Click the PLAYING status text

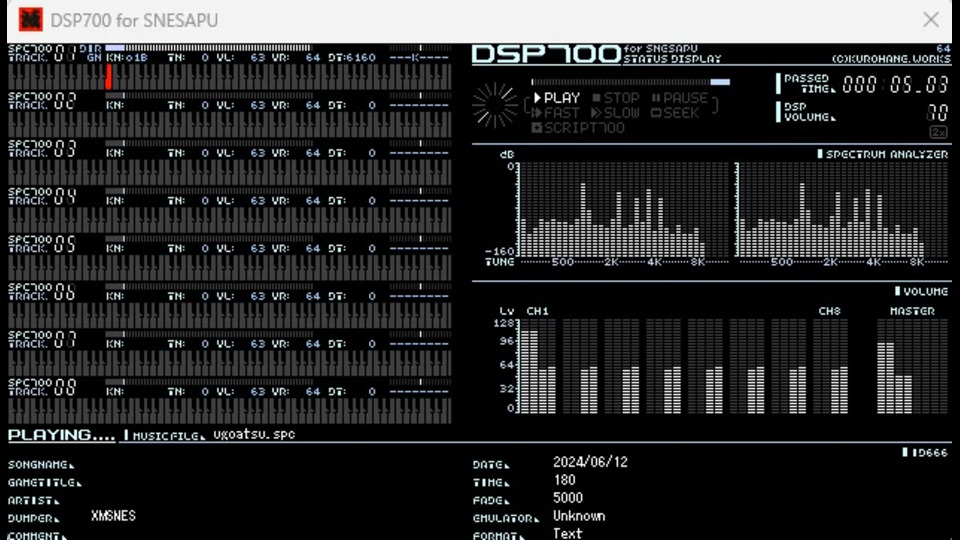[61, 435]
